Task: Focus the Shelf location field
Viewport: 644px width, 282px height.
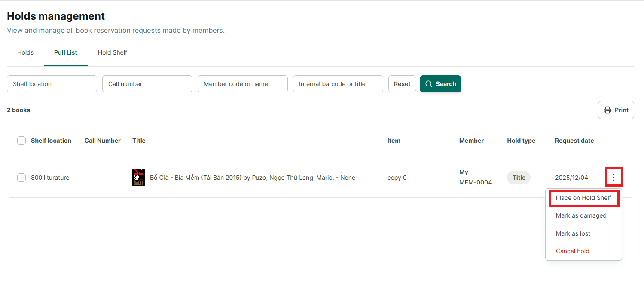Action: [x=52, y=84]
